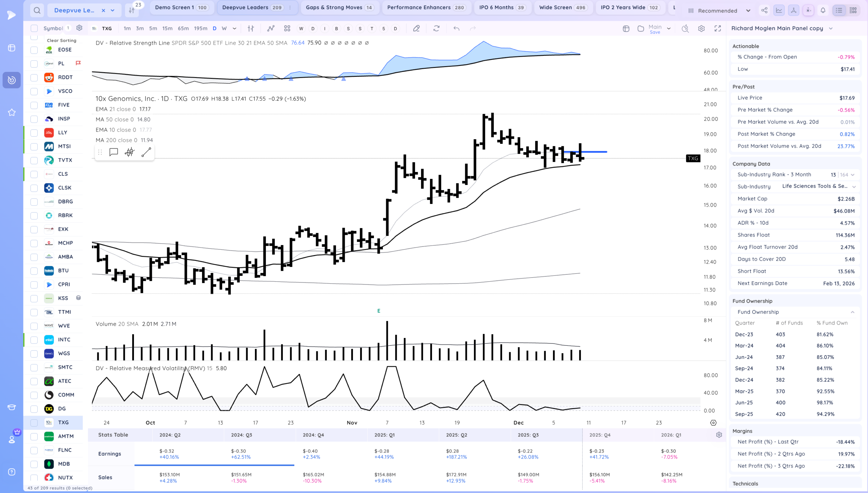
Task: Open the alerts bell icon
Action: tap(823, 11)
